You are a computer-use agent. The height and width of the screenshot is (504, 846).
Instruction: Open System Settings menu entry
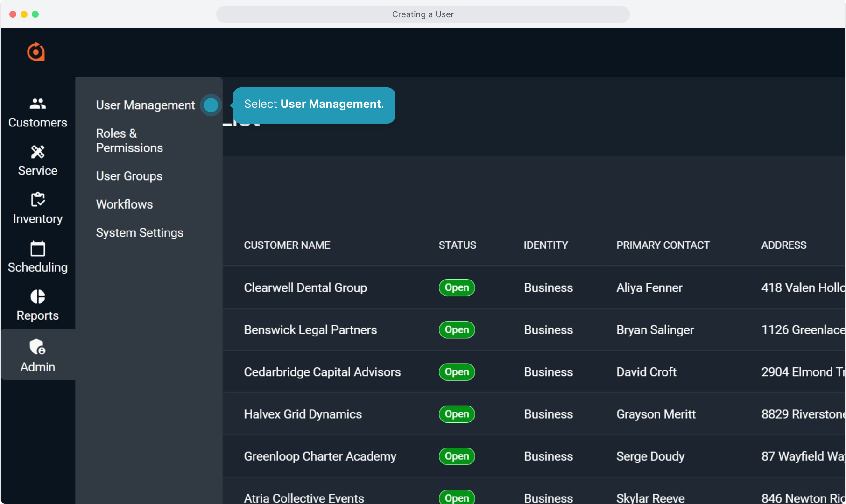click(x=139, y=232)
